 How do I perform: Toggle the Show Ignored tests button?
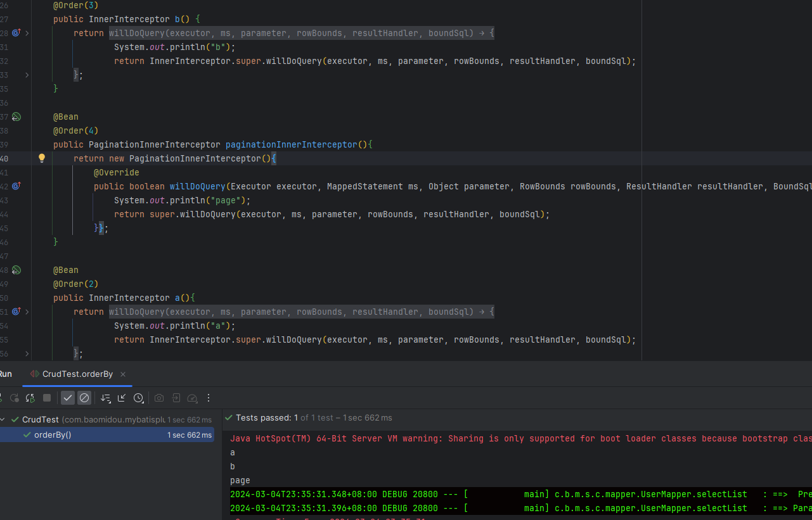(84, 398)
